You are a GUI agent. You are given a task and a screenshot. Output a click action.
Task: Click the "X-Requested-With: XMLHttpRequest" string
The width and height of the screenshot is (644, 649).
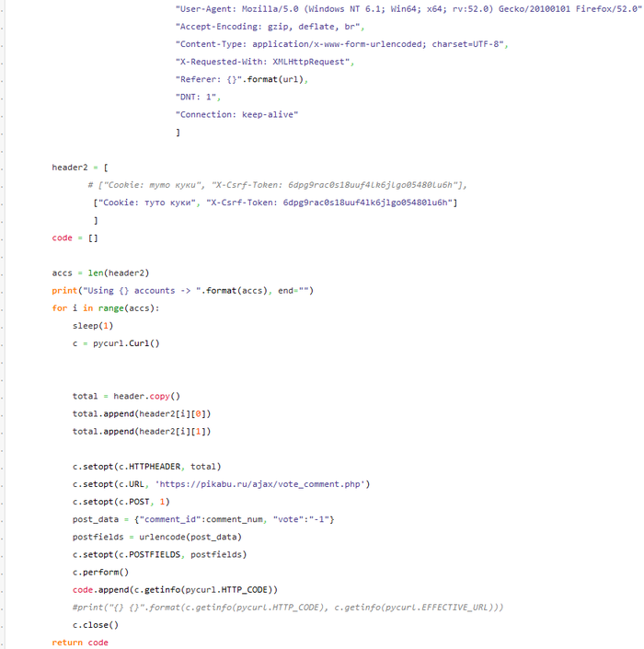pyautogui.click(x=264, y=62)
